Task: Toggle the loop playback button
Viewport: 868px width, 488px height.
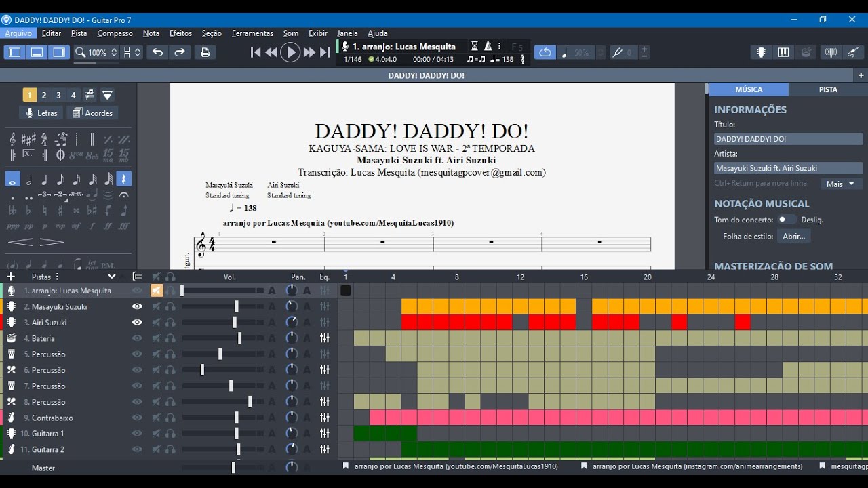Action: (545, 52)
